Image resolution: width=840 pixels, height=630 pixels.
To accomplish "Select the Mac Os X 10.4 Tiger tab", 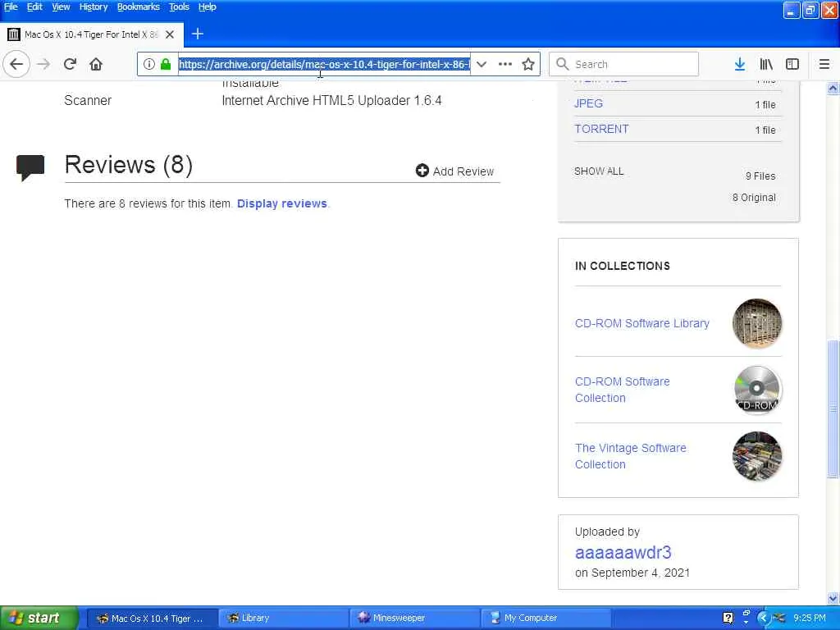I will click(x=92, y=34).
